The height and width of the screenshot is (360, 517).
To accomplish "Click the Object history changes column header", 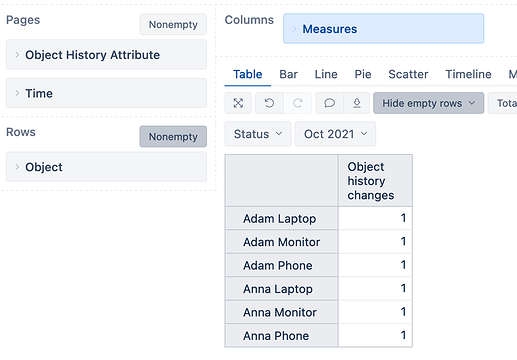I will coord(375,181).
